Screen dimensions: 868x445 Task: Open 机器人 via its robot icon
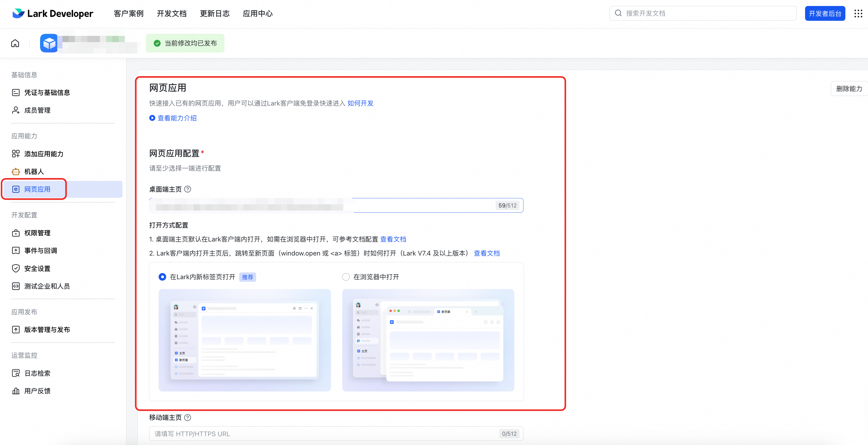click(16, 172)
